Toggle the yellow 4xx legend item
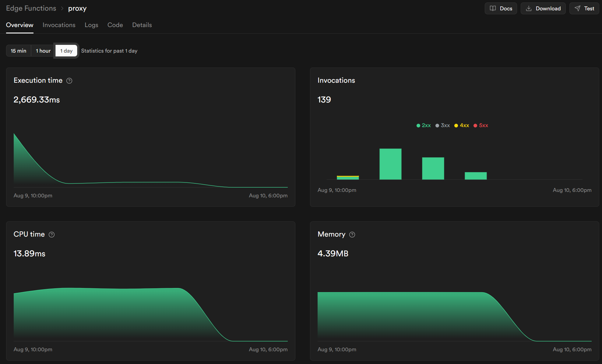 click(462, 126)
